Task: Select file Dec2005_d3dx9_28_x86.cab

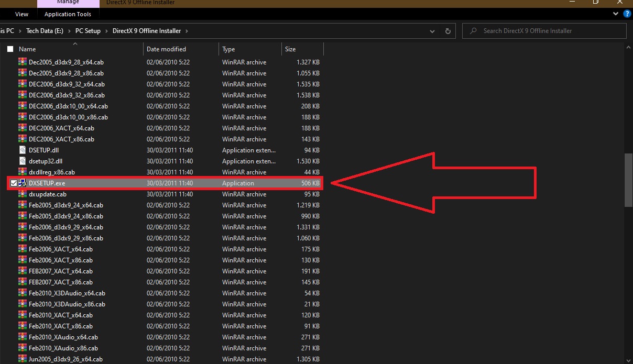Action: click(66, 73)
